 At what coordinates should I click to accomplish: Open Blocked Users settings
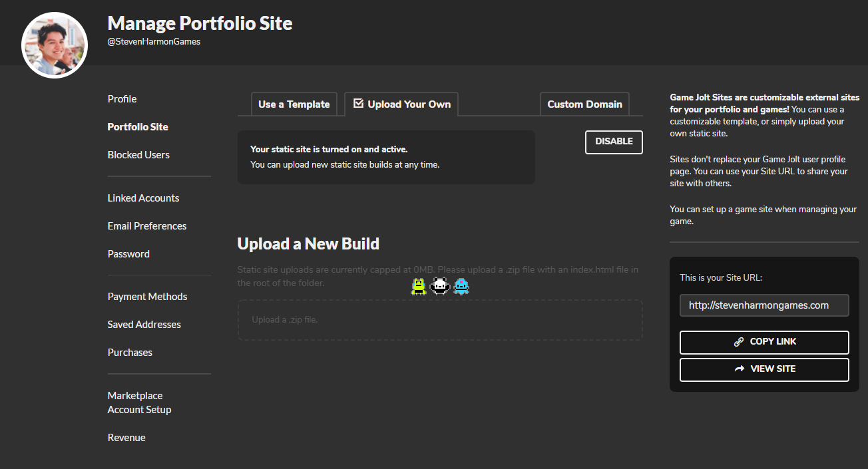click(138, 154)
